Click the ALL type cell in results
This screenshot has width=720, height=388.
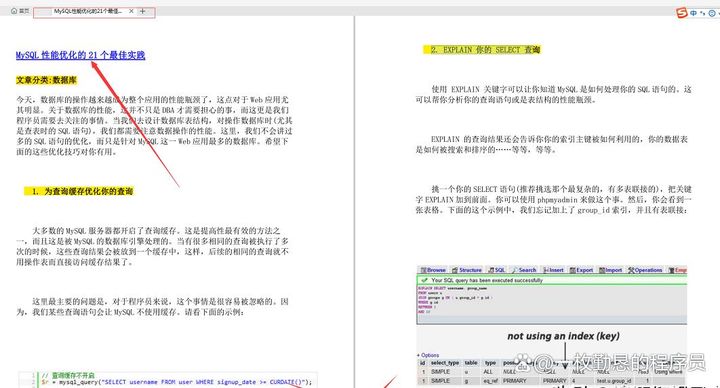tap(488, 371)
